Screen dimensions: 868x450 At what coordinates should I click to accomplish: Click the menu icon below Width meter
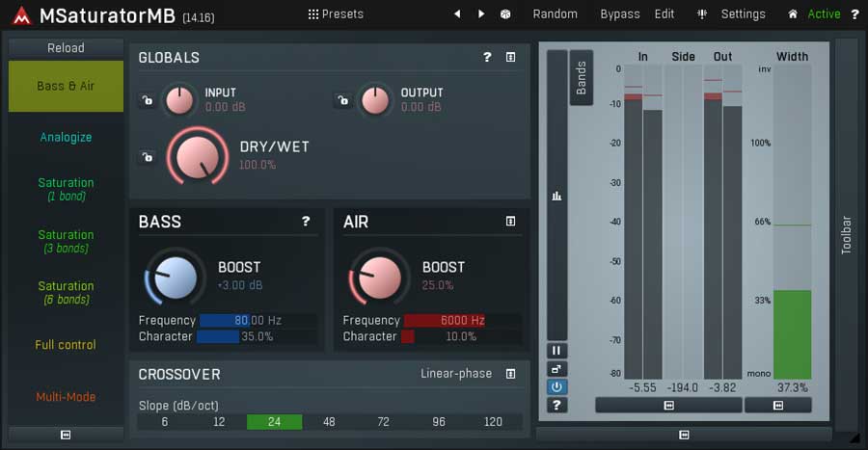pos(777,406)
